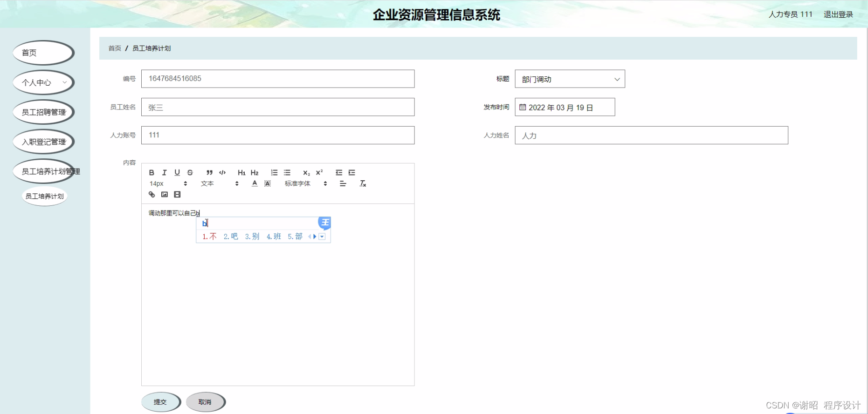Click the 提交 submit button
This screenshot has height=414, width=868.
(x=160, y=402)
